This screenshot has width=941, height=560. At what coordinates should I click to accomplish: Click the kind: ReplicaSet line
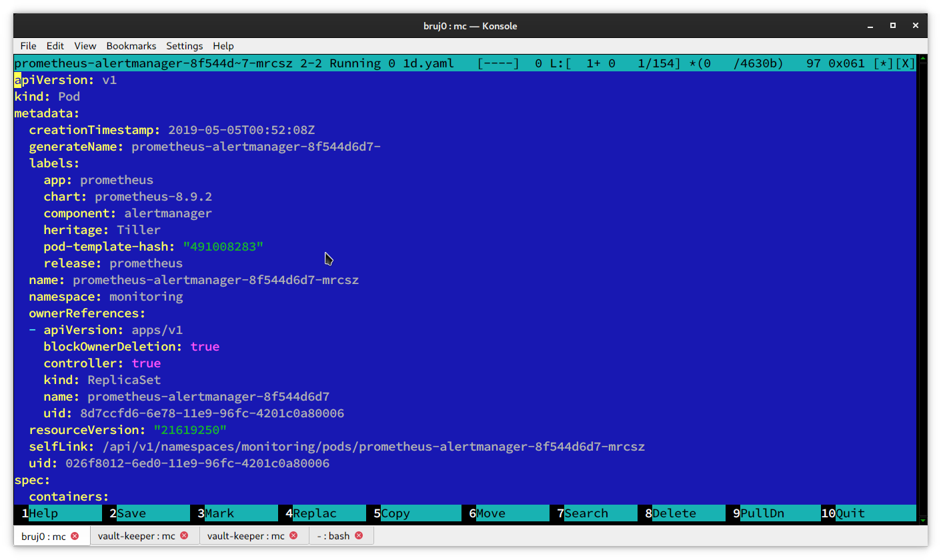(102, 380)
